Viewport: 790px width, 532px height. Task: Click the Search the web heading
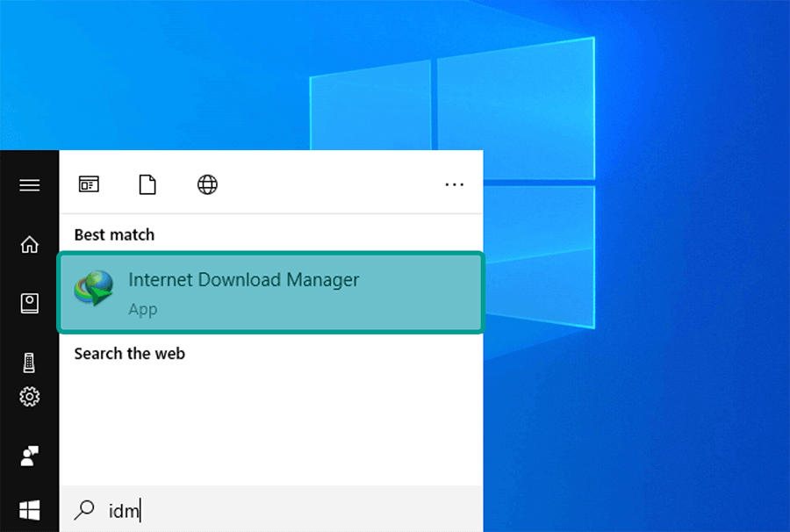[x=130, y=354]
